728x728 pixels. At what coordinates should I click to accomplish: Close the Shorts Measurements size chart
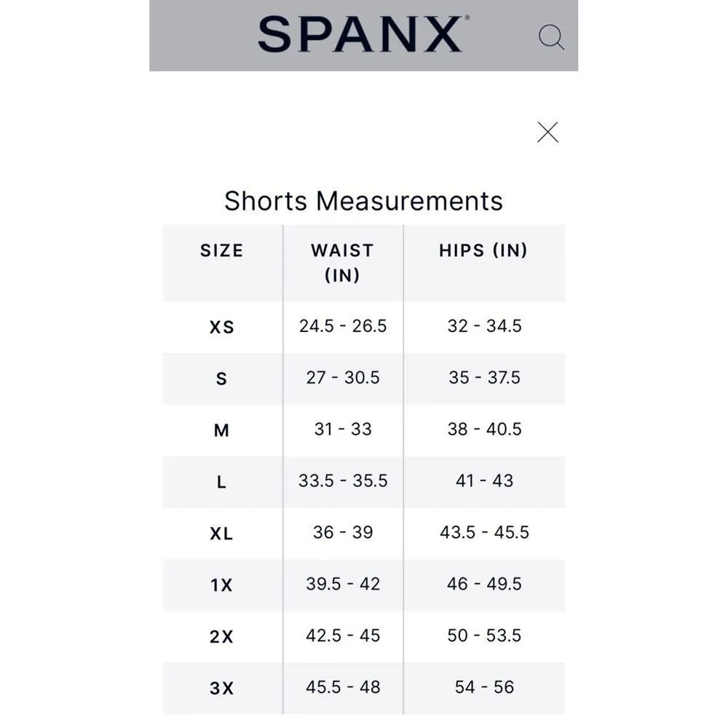547,132
